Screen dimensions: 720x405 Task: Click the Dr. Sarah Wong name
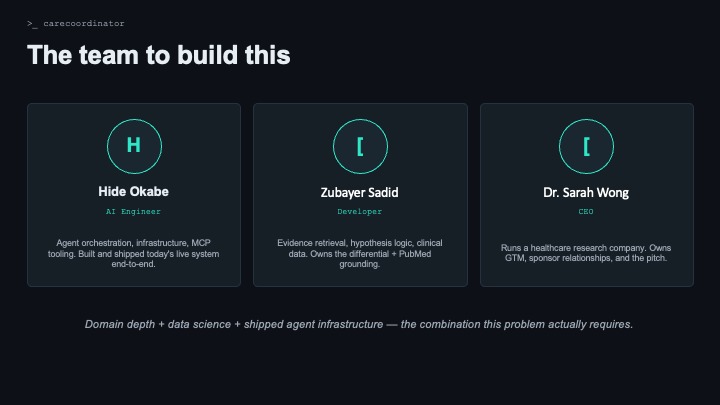point(586,192)
